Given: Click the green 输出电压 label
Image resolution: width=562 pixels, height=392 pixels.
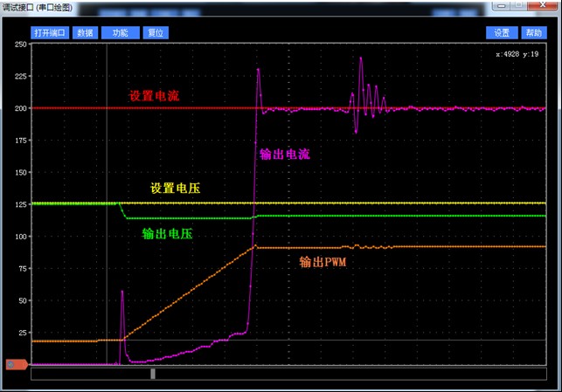Looking at the screenshot, I should pos(168,234).
